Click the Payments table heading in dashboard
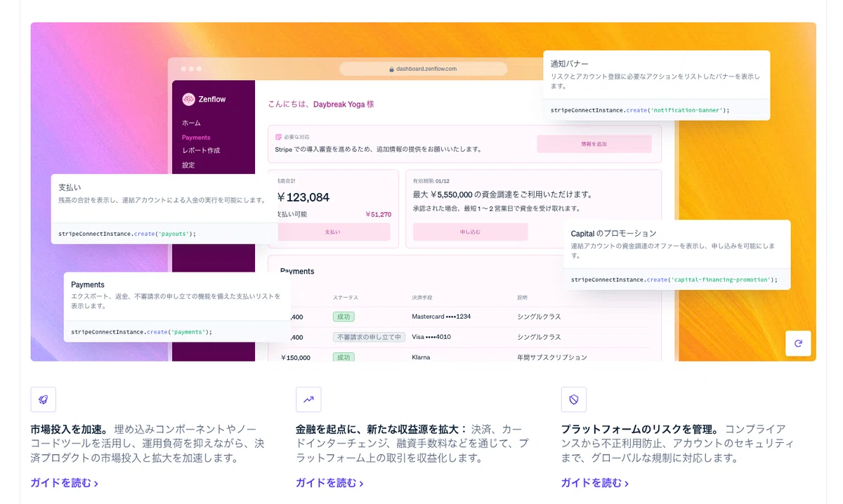843x504 pixels. click(x=297, y=271)
